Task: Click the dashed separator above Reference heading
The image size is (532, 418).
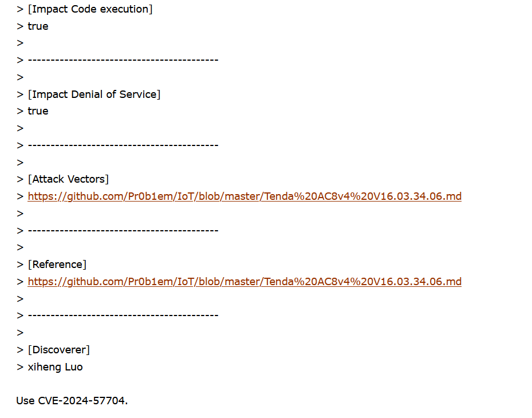Action: [x=123, y=231]
